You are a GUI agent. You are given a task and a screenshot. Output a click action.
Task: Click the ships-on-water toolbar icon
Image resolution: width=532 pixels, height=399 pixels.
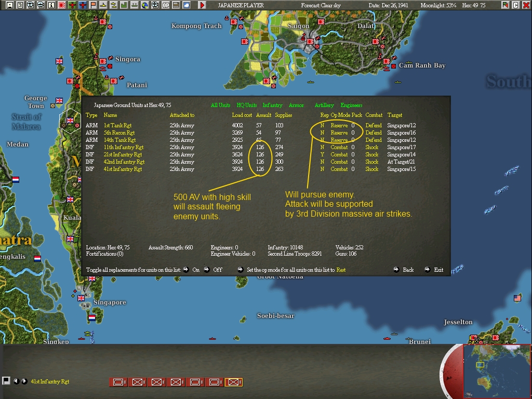135,5
